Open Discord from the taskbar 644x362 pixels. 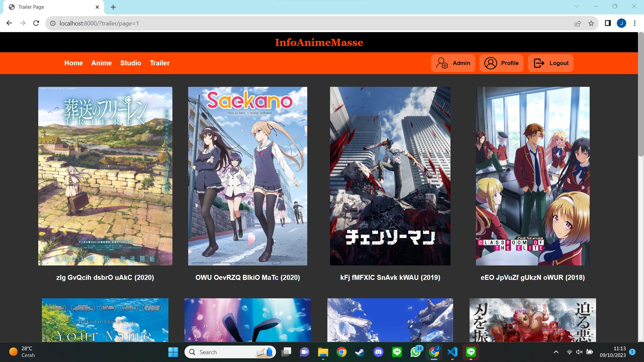378,352
